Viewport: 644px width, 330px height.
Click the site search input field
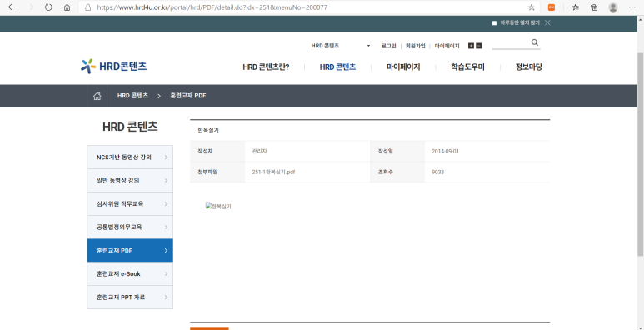(511, 42)
